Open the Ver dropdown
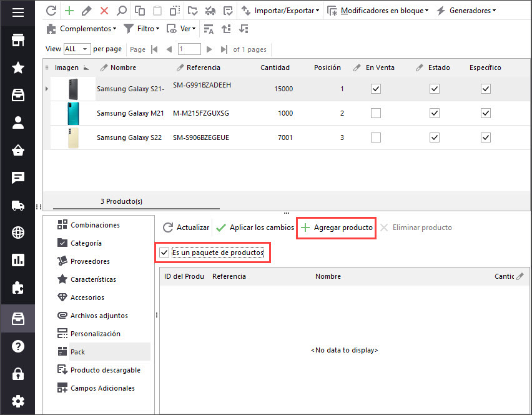This screenshot has width=532, height=415. (181, 29)
